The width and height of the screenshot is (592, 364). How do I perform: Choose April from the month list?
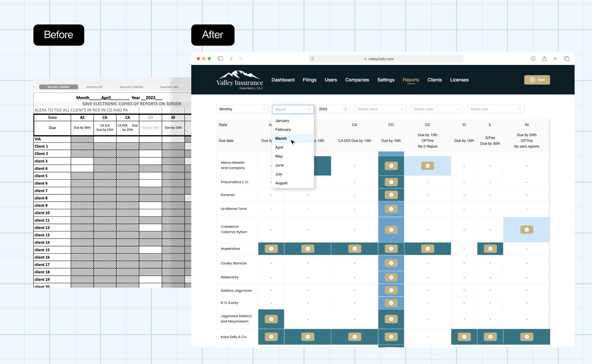(x=279, y=147)
